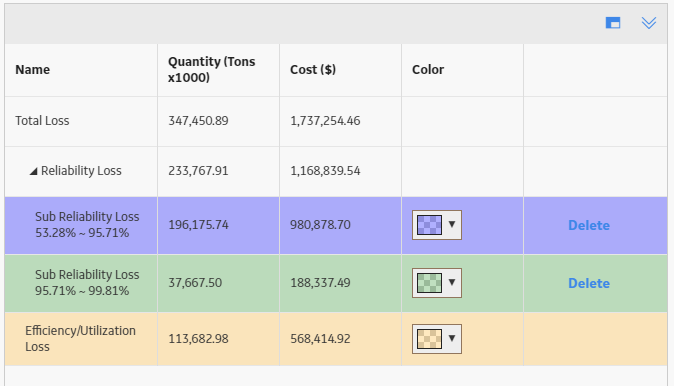This screenshot has height=386, width=674.
Task: Open green color dropdown for 95.71% row
Action: tap(452, 282)
